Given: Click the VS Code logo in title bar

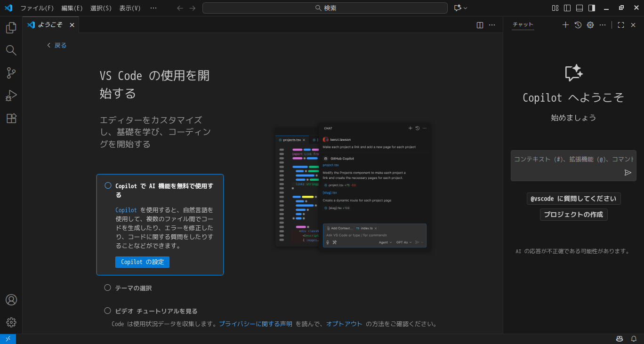Looking at the screenshot, I should (x=8, y=8).
